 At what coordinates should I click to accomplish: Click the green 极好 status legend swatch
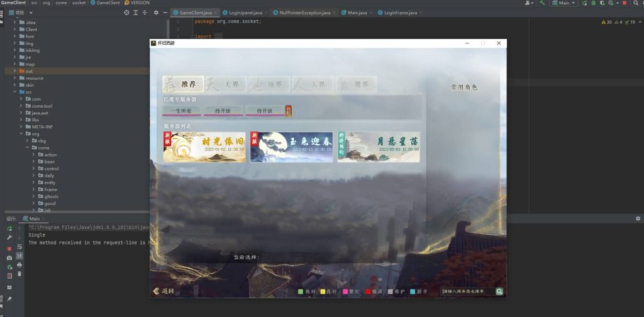pyautogui.click(x=300, y=292)
